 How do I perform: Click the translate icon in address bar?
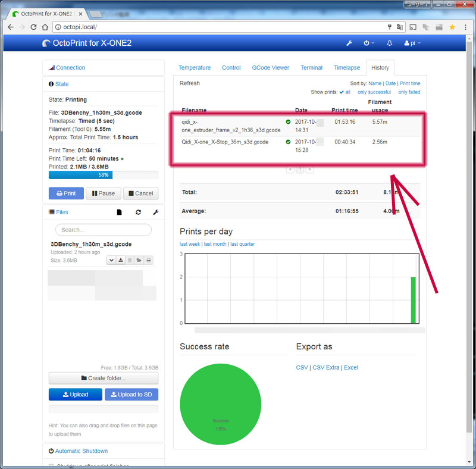(x=400, y=27)
